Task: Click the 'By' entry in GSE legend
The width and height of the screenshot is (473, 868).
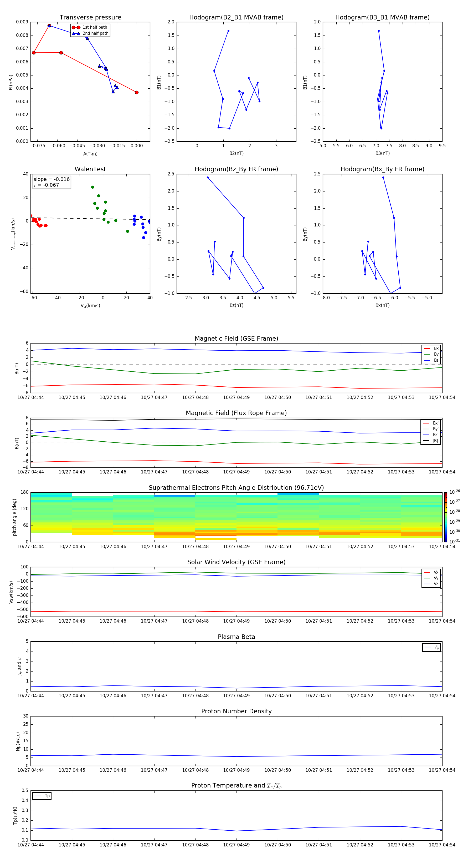Action: (431, 355)
